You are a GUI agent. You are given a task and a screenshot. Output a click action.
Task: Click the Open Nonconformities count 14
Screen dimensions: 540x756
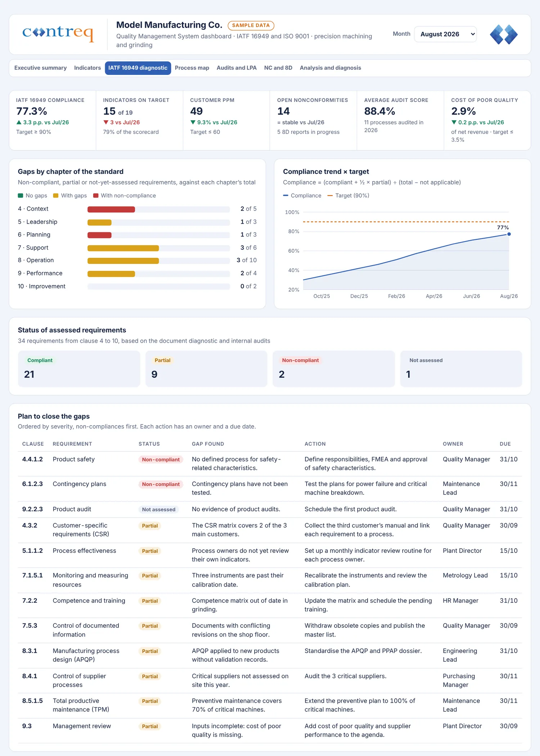(x=284, y=111)
